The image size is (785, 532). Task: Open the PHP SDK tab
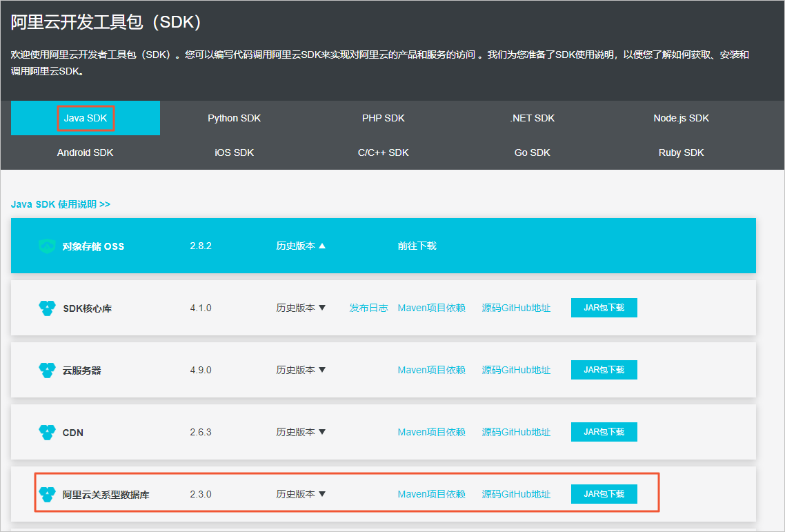384,118
